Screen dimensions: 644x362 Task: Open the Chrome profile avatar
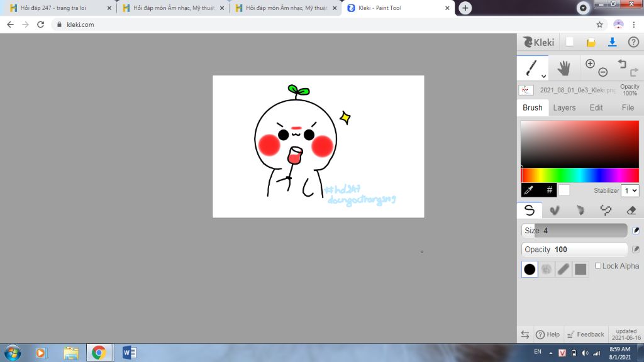(618, 25)
